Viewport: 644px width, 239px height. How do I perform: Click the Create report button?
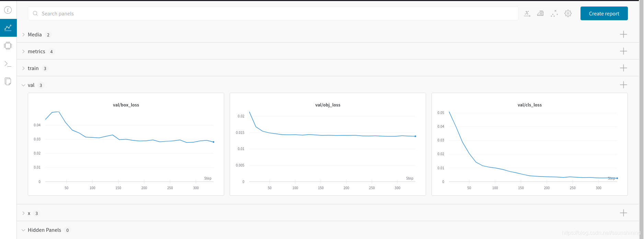click(604, 14)
